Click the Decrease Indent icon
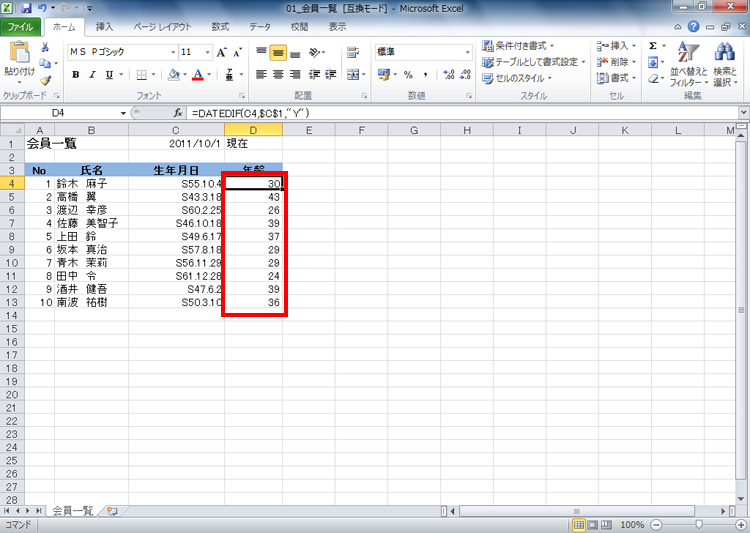 pyautogui.click(x=314, y=75)
